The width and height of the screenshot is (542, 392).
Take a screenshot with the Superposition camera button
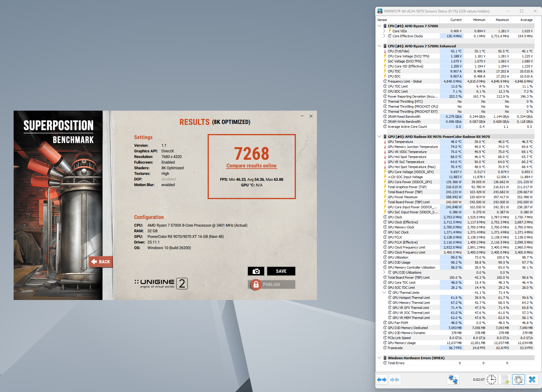[x=256, y=271]
